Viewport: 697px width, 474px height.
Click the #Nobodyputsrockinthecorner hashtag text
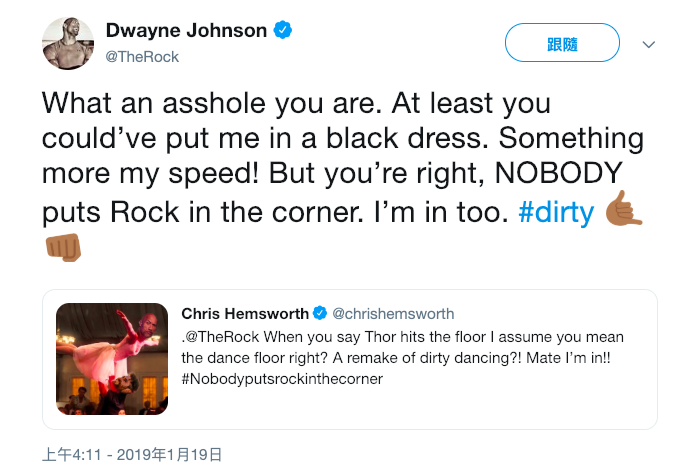click(282, 379)
